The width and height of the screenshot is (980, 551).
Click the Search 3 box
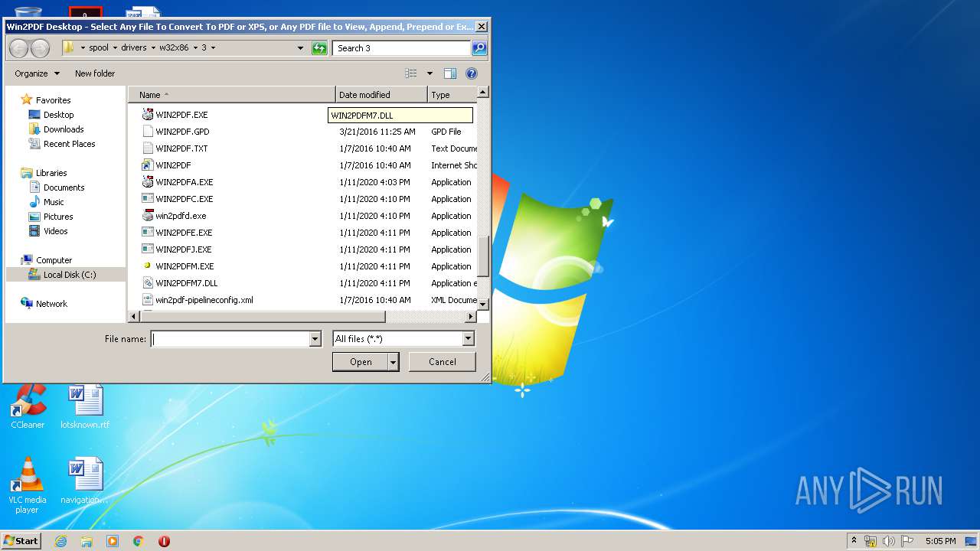pos(401,47)
